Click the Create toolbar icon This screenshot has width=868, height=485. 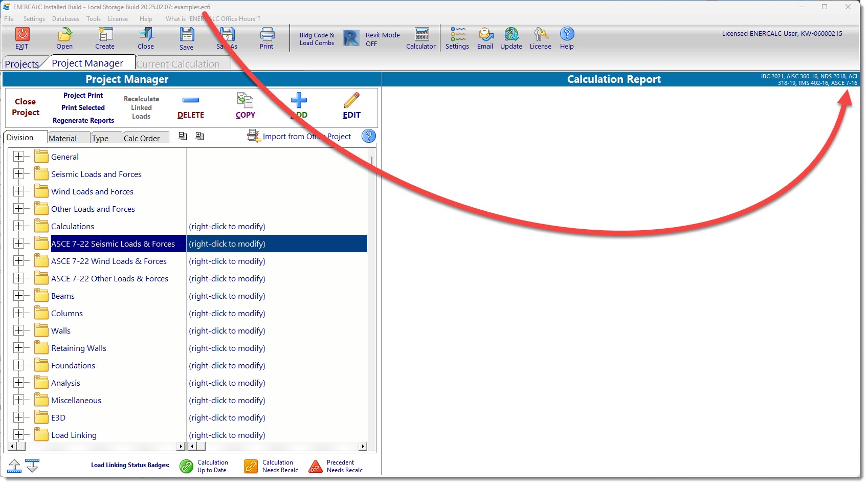[x=105, y=34]
